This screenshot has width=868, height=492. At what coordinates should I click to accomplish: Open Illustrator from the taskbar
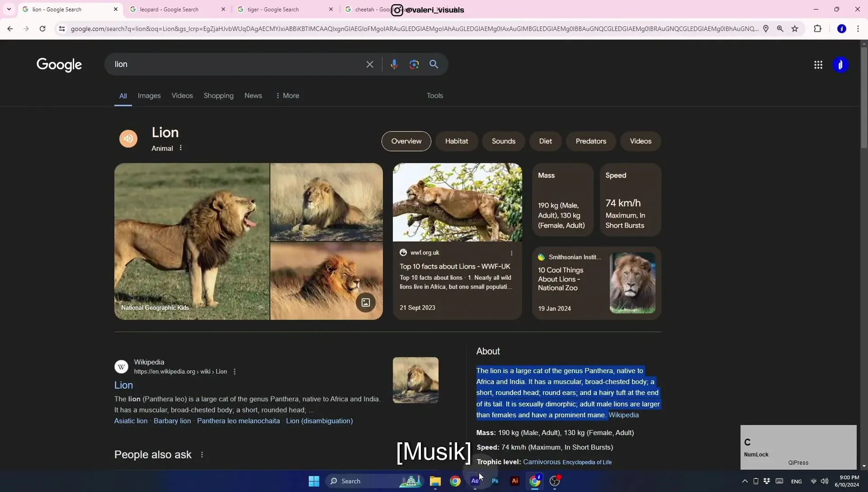point(515,481)
